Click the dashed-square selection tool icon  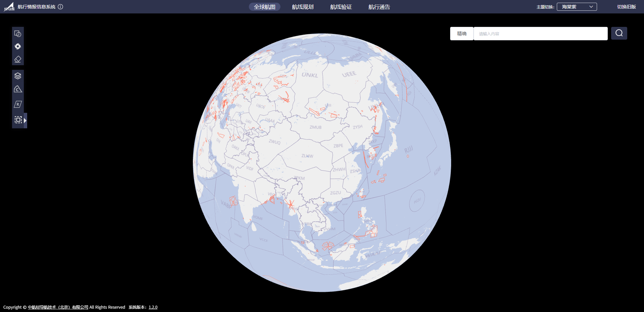(x=18, y=120)
